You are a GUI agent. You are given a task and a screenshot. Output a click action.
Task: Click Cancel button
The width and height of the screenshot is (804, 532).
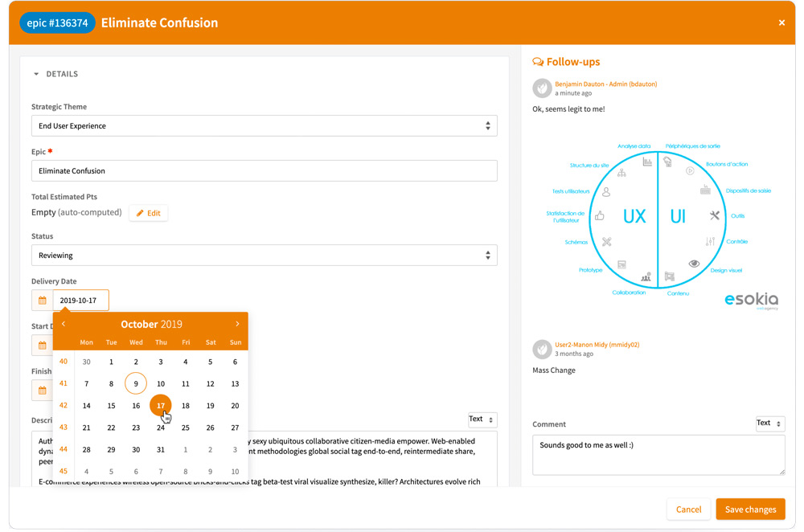(688, 509)
